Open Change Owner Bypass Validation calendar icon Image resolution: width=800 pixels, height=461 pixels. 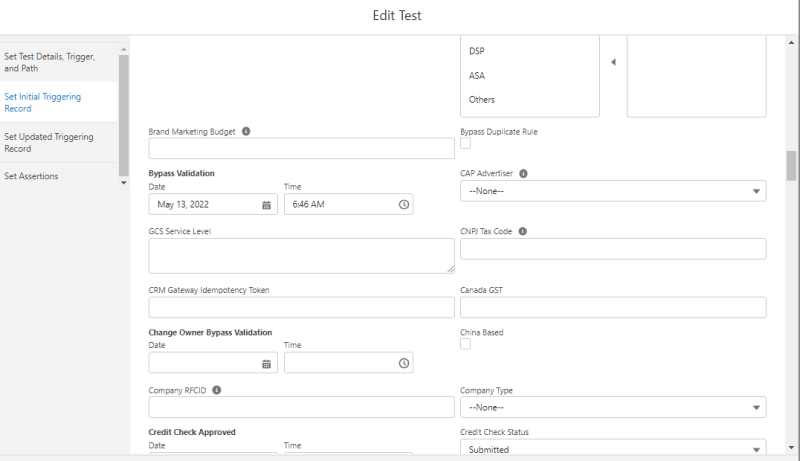[266, 363]
